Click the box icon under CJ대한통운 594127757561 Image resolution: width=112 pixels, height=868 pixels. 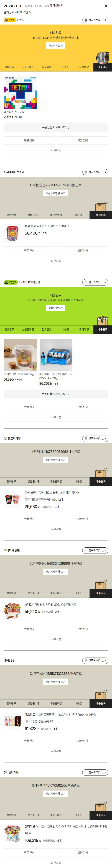(x=100, y=206)
